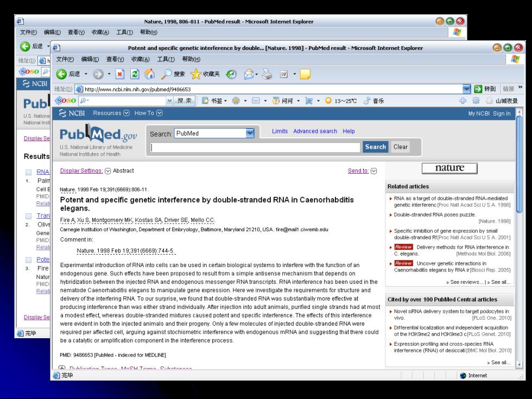This screenshot has width=532, height=399.
Task: Open the 帮助(H) menu in front window
Action: (x=191, y=59)
